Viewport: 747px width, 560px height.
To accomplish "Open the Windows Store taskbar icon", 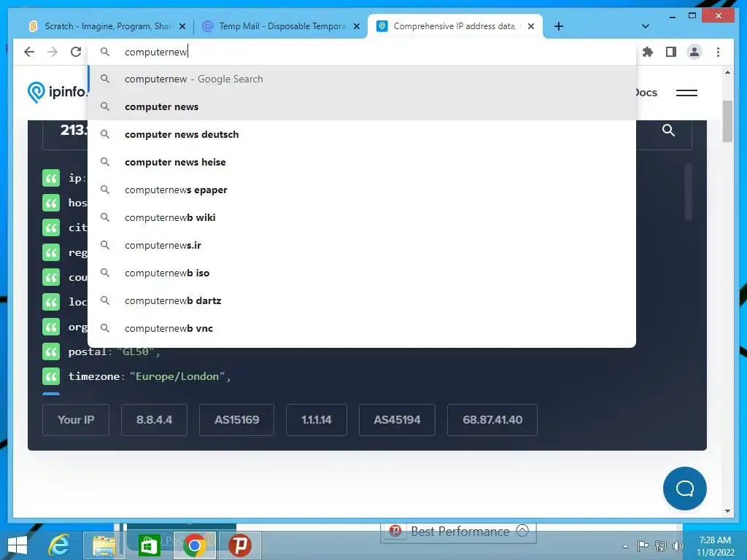I will coord(149,545).
